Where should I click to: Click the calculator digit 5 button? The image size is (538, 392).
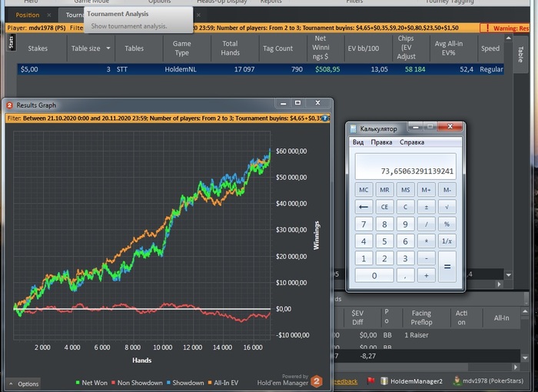(384, 241)
